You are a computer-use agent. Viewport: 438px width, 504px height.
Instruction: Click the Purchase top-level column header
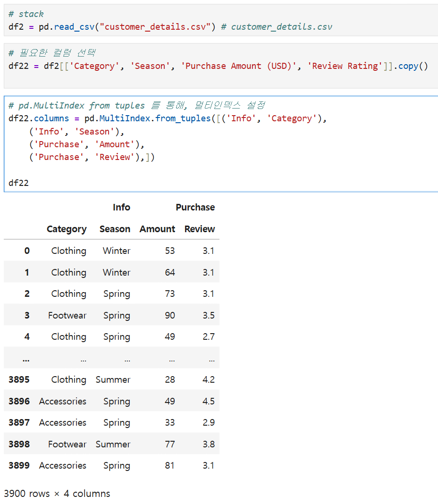point(195,207)
